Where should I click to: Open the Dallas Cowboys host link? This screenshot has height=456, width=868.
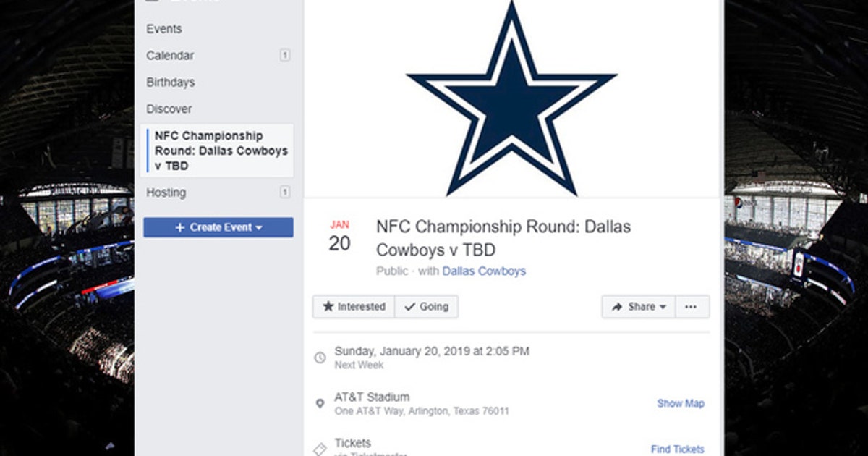coord(484,271)
